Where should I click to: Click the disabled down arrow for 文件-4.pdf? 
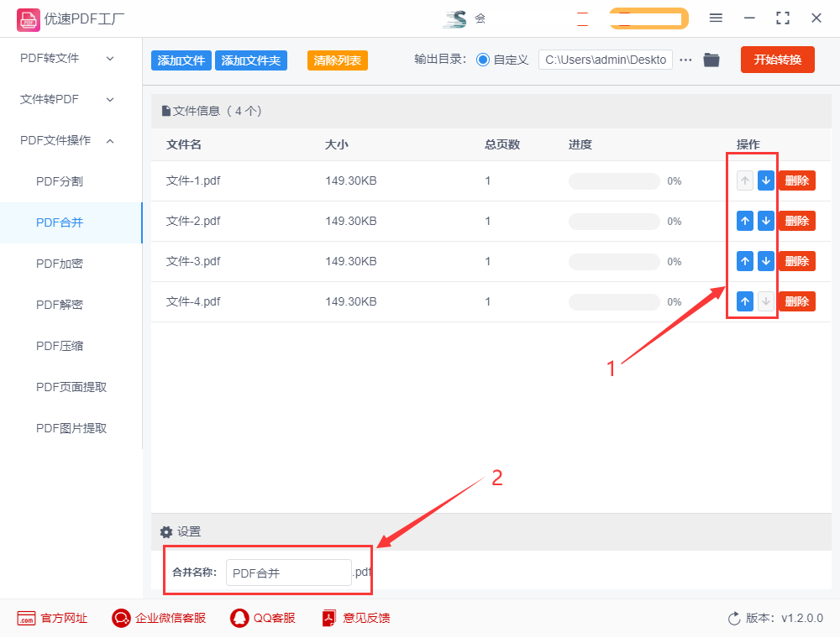766,301
